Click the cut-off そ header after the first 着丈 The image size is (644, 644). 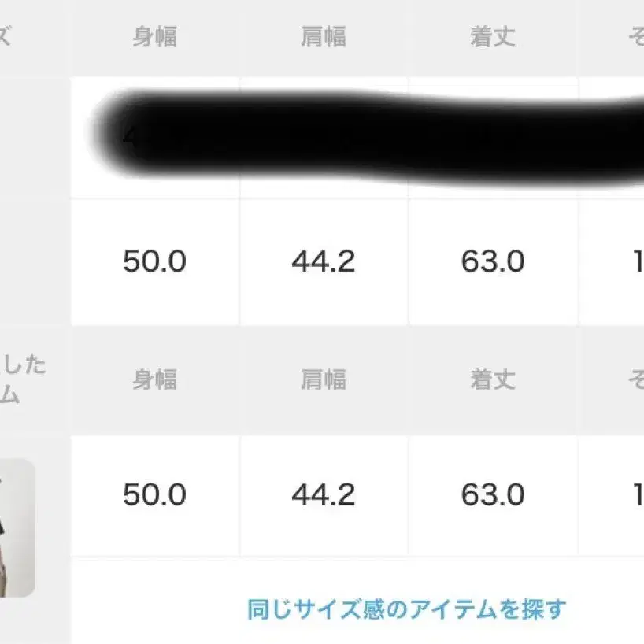(x=635, y=38)
